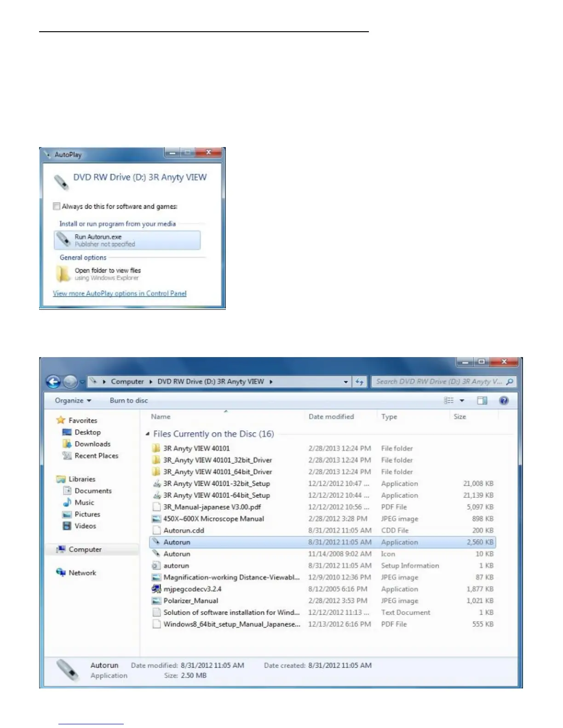Click the 3R_Manual-japanese V3.00.pdf file icon

click(156, 507)
